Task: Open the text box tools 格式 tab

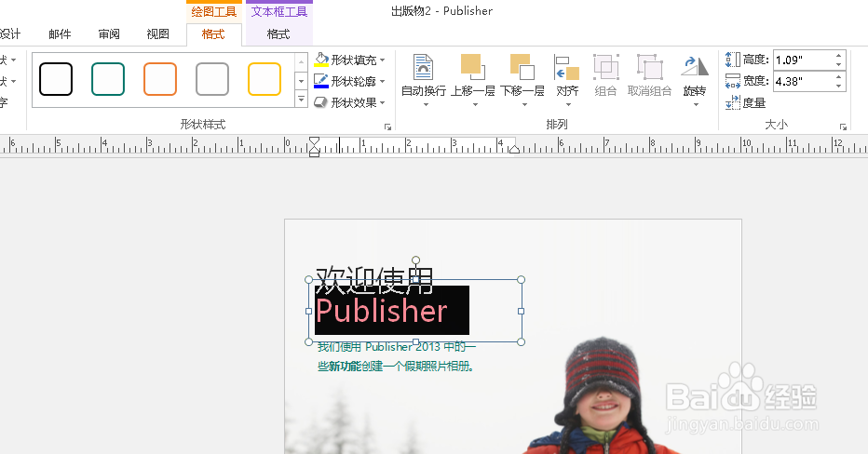Action: pos(278,34)
